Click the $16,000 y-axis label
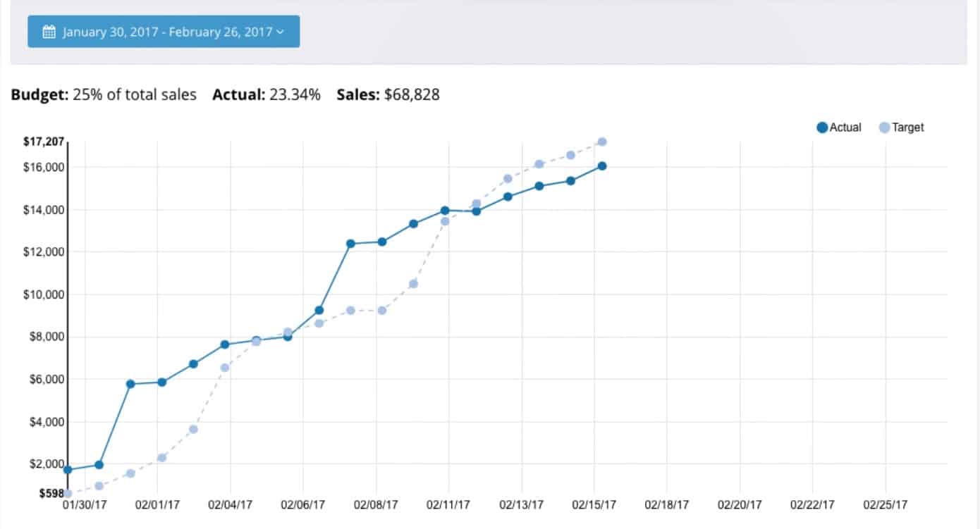This screenshot has height=529, width=980. 44,167
